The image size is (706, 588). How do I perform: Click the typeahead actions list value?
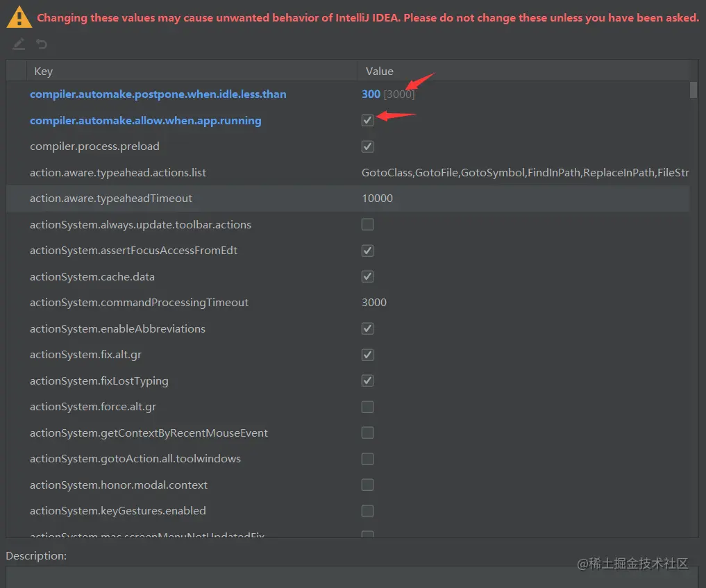pos(525,172)
